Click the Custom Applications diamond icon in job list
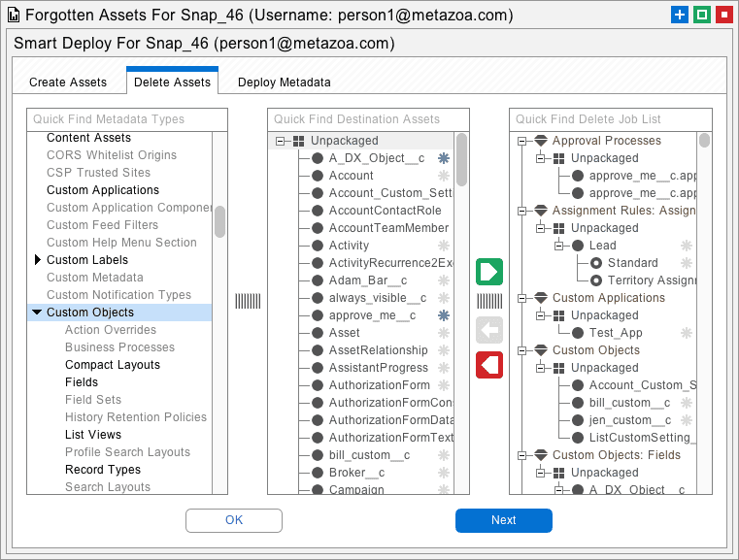Screen dimensions: 739x560 (x=541, y=298)
